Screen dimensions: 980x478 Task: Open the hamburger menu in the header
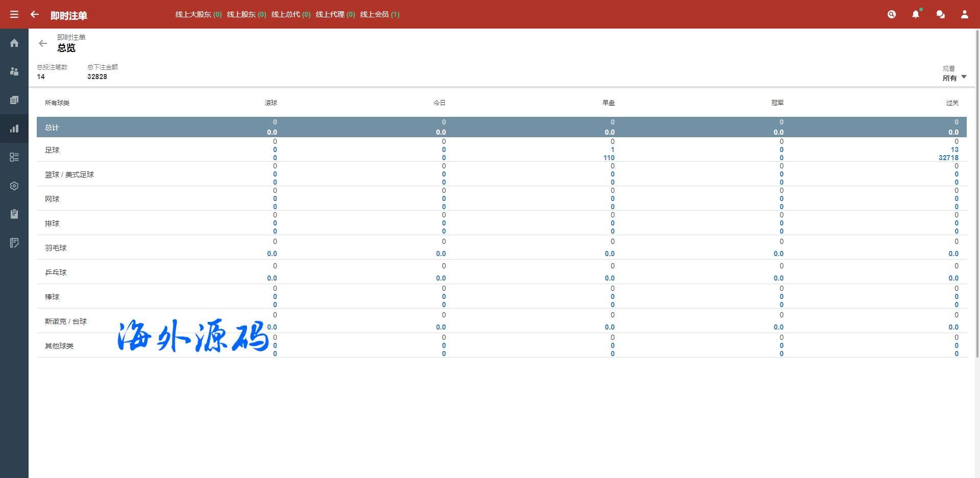tap(14, 14)
